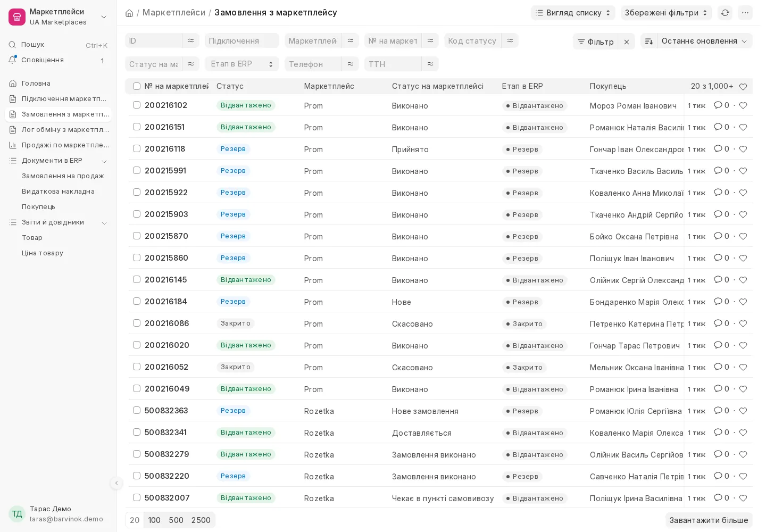Toggle sort direction icon beside Останнє оновлення
This screenshot has width=766, height=532.
click(x=649, y=41)
